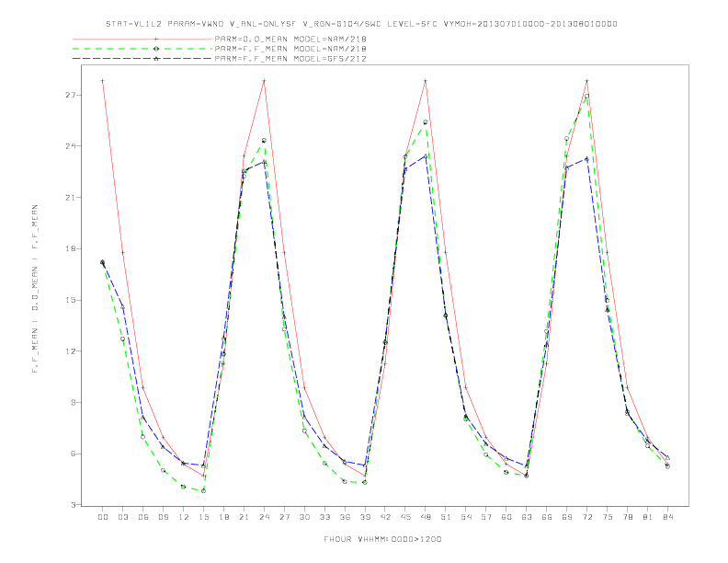Viewport: 728px width, 563px height.
Task: Click x-axis forecast hour label 33
Action: tap(324, 517)
